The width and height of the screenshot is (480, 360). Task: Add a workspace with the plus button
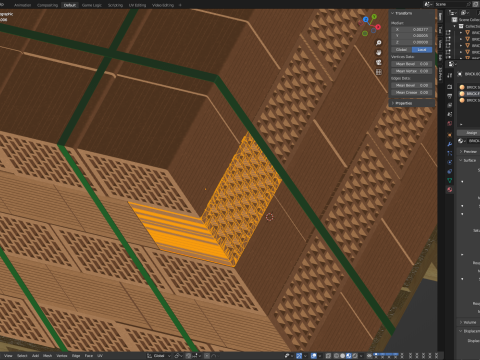[180, 5]
